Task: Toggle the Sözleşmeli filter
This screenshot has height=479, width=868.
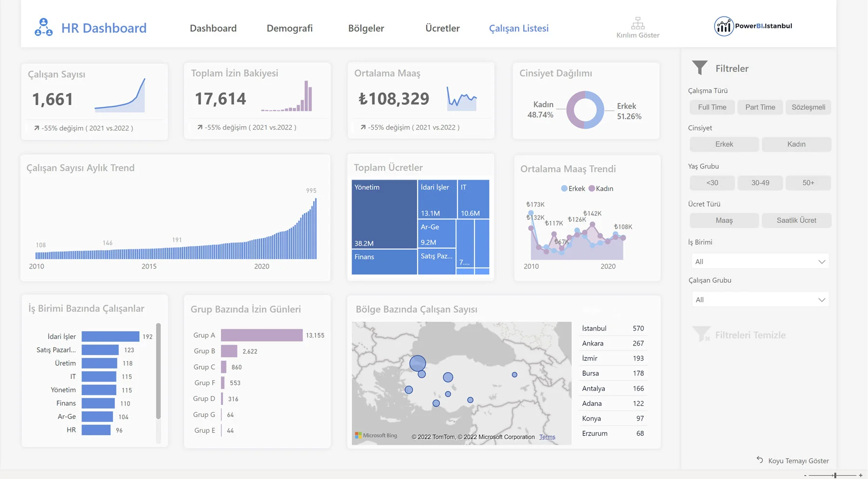Action: click(808, 107)
